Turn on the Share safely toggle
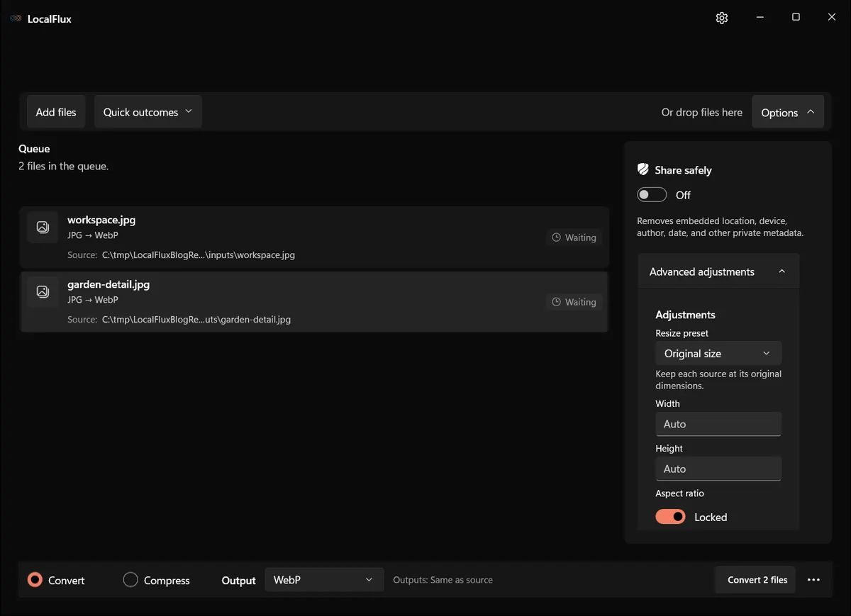Image resolution: width=851 pixels, height=616 pixels. (652, 195)
